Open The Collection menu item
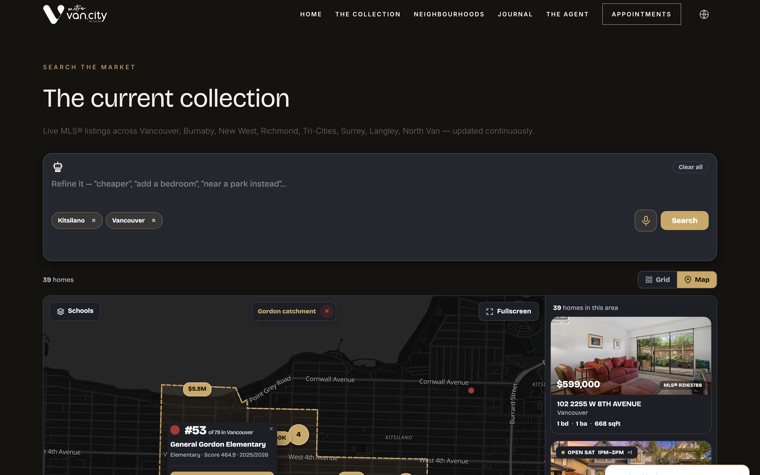The width and height of the screenshot is (760, 475). tap(368, 15)
